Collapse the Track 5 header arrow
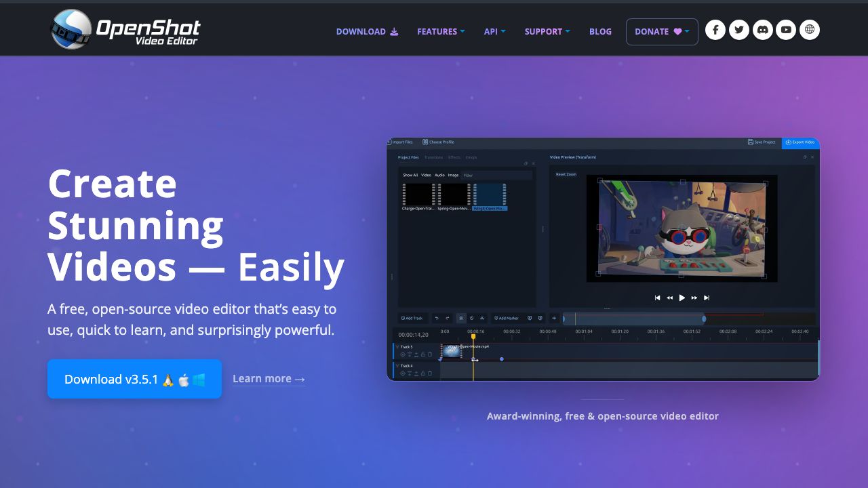 point(397,347)
